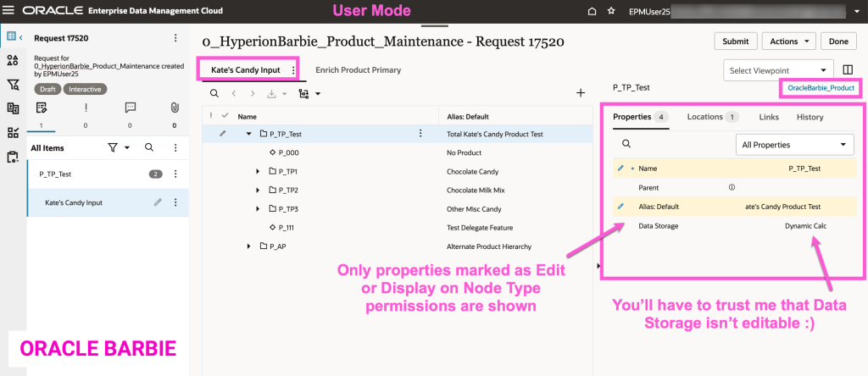Click the side-by-side layout icon

click(849, 69)
